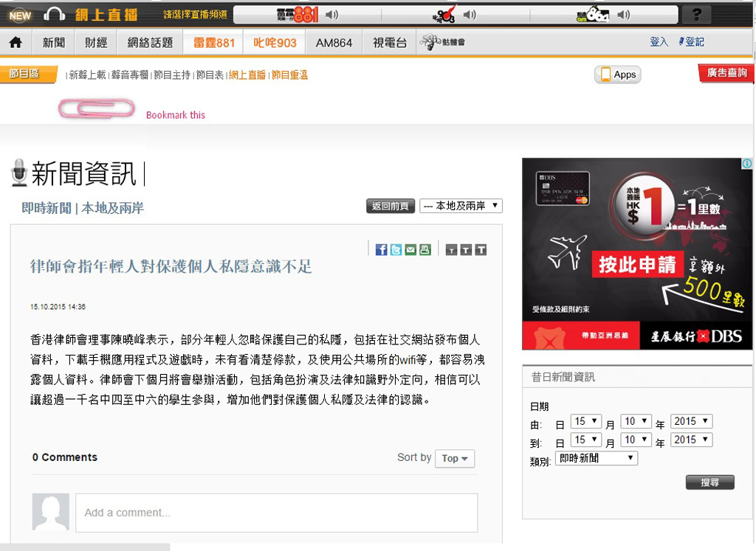Expand the Sort by Top dropdown

(455, 458)
